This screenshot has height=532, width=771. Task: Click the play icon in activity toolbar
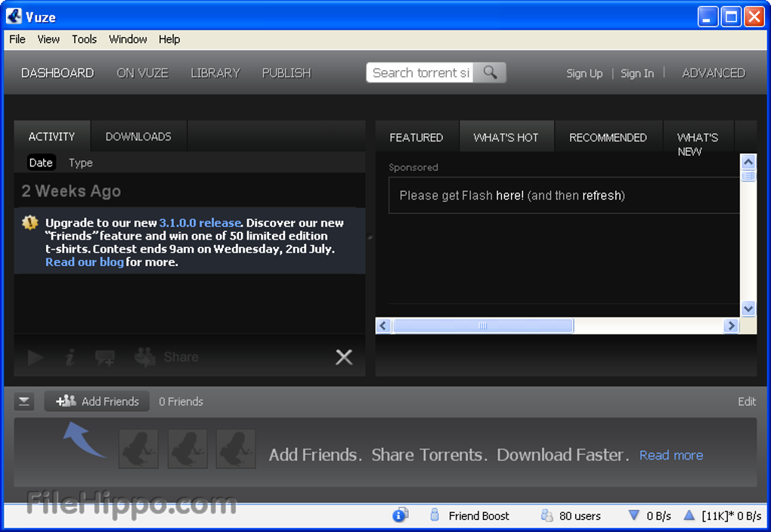point(35,357)
